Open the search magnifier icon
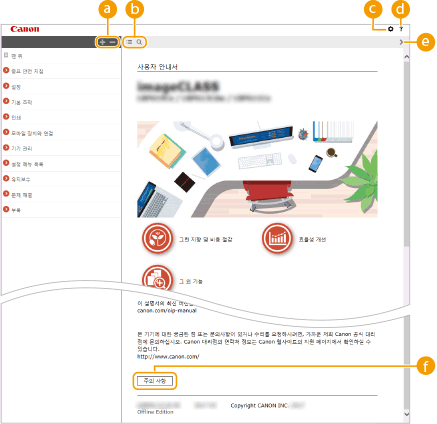Image resolution: width=437 pixels, height=424 pixels. [139, 42]
